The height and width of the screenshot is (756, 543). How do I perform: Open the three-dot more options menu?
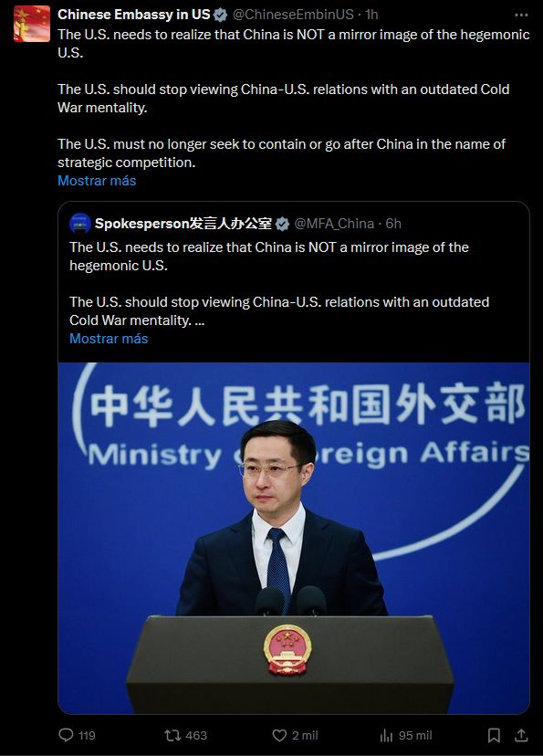point(521,15)
